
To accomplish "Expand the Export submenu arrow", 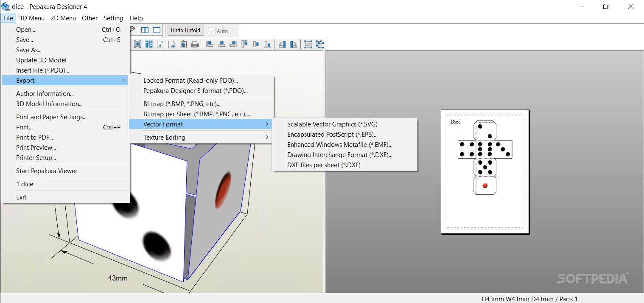I will (123, 80).
